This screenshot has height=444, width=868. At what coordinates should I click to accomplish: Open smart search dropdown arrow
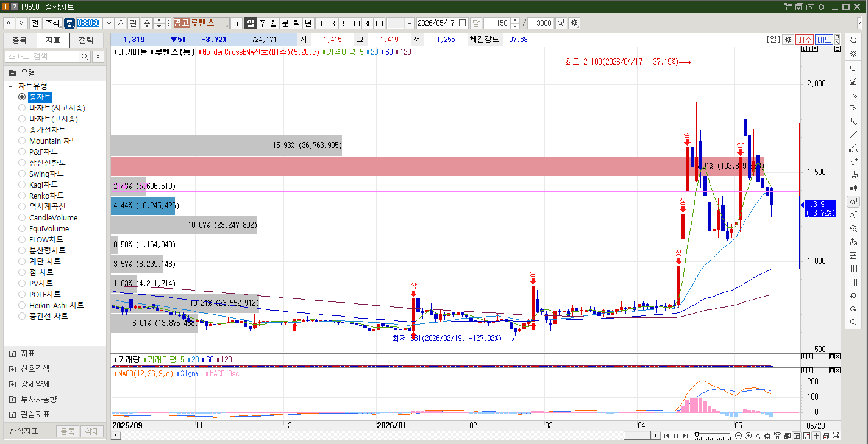click(x=98, y=57)
